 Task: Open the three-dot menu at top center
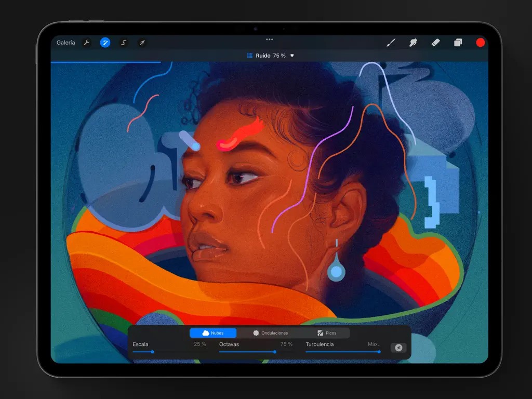[x=269, y=39]
